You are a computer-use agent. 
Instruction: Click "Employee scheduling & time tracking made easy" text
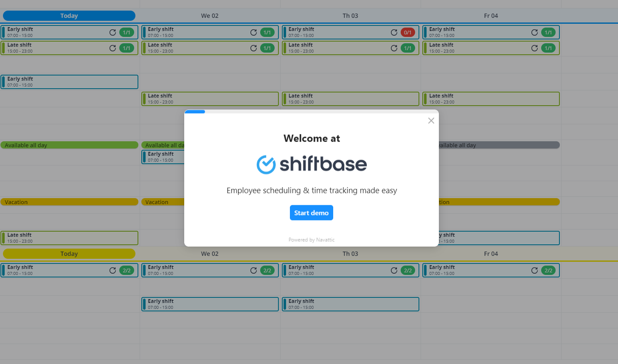click(x=312, y=190)
